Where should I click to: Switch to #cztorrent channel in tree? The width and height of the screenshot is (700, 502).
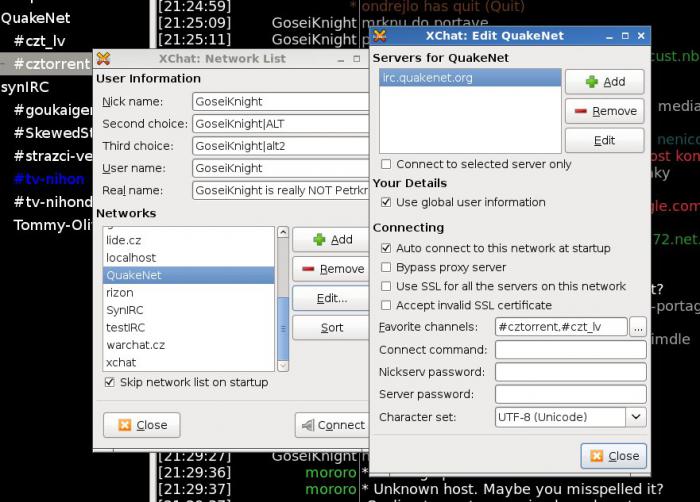(x=52, y=64)
